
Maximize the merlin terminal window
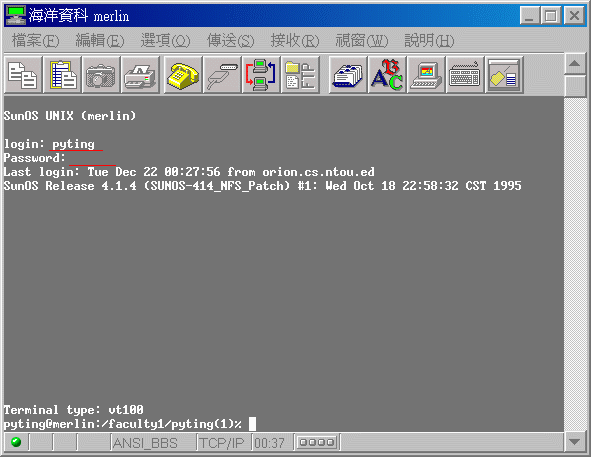click(x=551, y=16)
